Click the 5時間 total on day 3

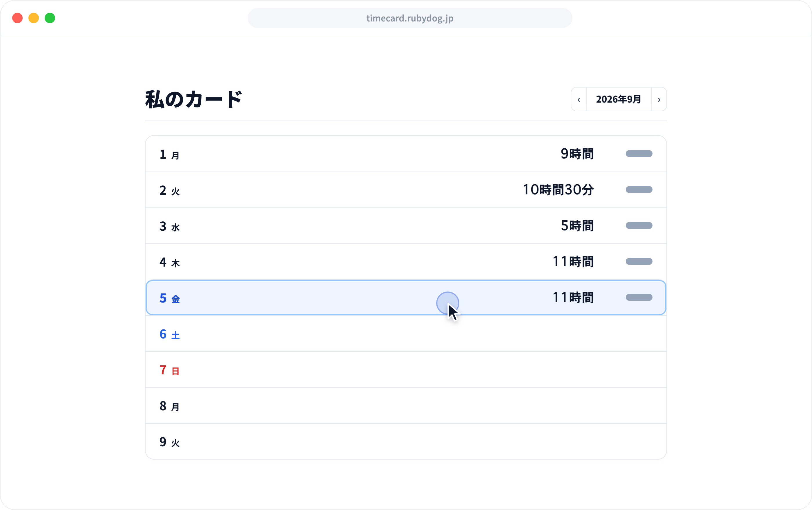click(x=577, y=226)
